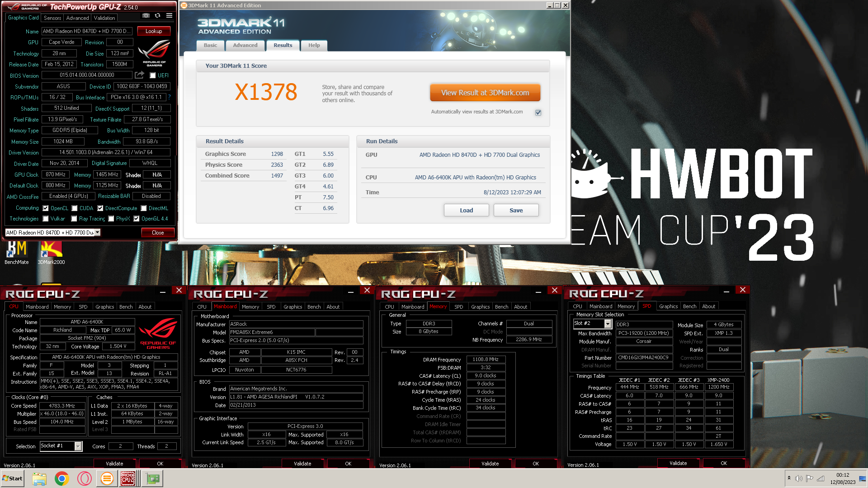
Task: Take a GPU-Z screenshot with camera icon
Action: point(146,15)
